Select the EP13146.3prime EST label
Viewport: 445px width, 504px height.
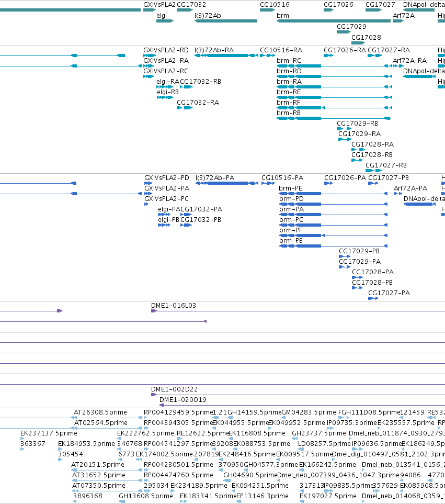[263, 496]
